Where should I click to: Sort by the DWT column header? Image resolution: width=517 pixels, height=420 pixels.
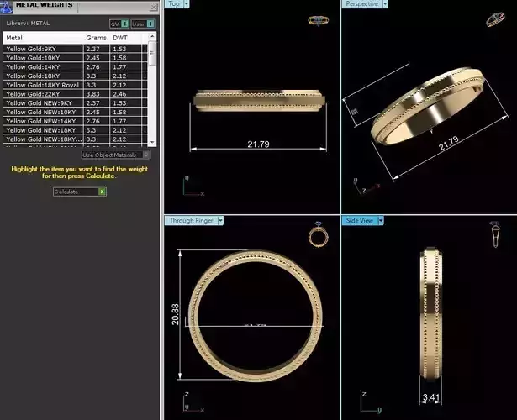pos(120,38)
